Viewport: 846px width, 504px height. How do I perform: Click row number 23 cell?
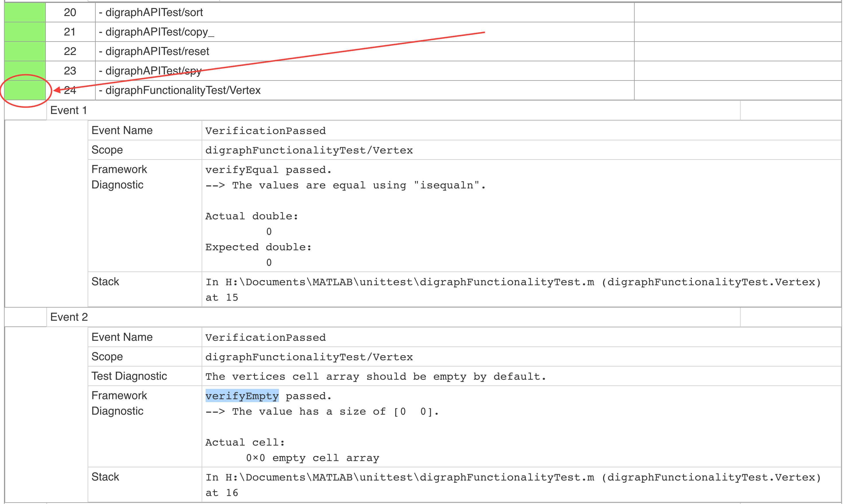70,71
